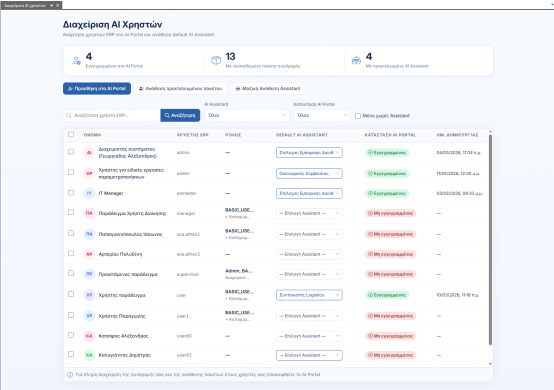The image size is (554, 390).
Task: Open the Επιλογή Assistant dropdown for user01
Action: click(309, 355)
